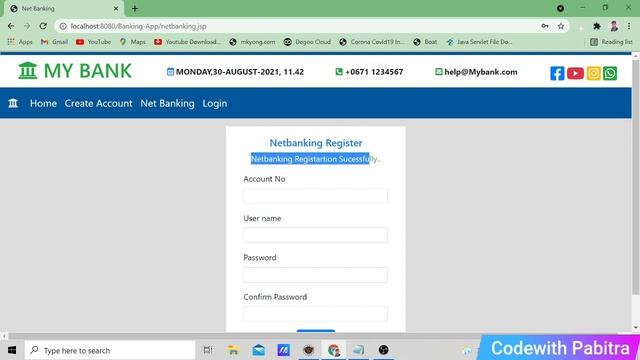Open the Chrome three-dot menu
The height and width of the screenshot is (360, 640).
click(x=629, y=26)
